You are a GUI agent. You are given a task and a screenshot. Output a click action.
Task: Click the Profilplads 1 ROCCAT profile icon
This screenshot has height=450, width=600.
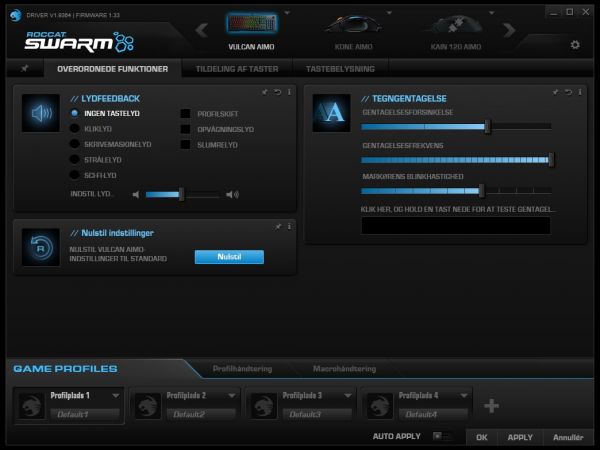(x=31, y=406)
